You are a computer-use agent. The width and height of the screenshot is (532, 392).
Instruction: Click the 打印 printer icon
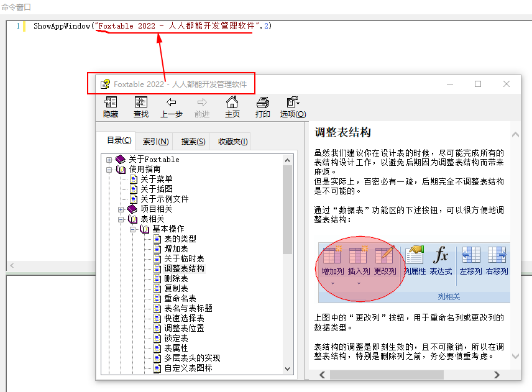(263, 102)
